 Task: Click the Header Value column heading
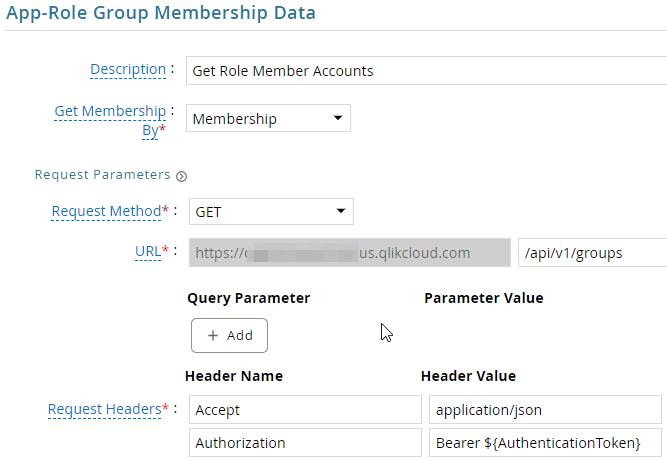468,376
